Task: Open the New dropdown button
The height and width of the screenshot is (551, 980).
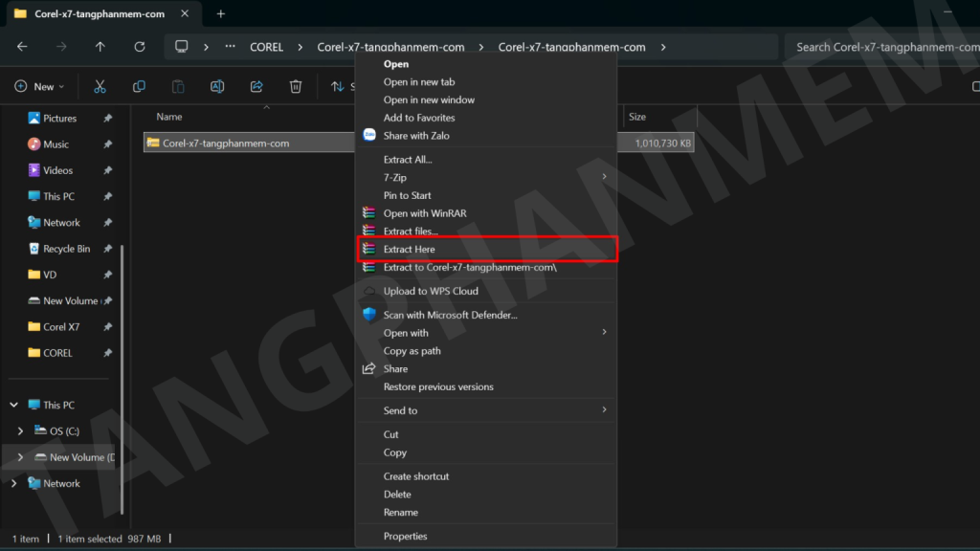Action: (39, 86)
